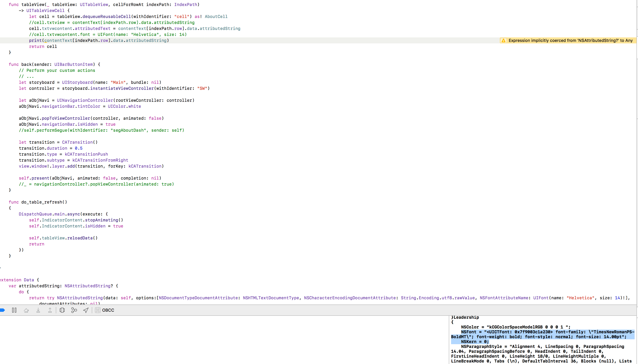Click the AboutCell class reference

[x=216, y=16]
